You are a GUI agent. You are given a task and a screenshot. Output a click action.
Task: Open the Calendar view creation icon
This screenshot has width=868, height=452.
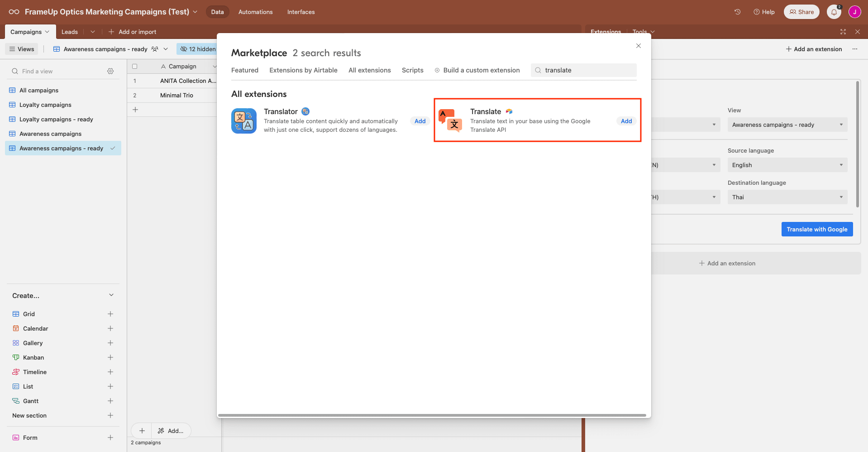(16, 328)
